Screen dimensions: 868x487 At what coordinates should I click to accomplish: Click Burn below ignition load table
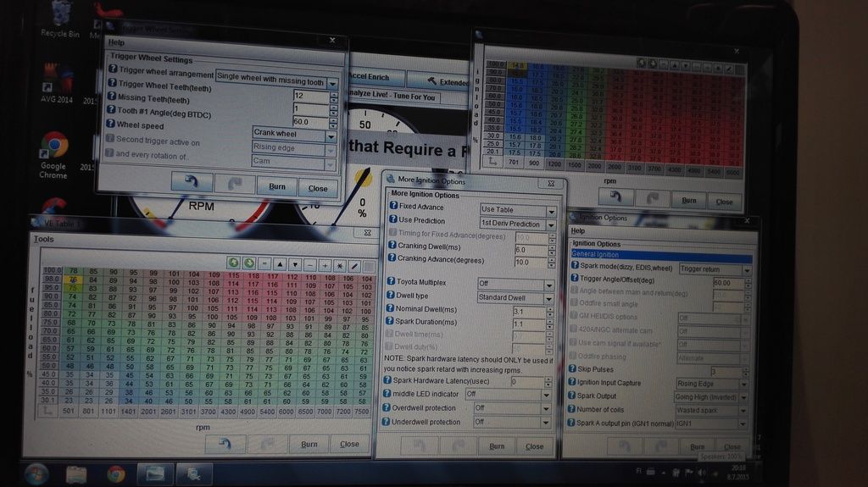pos(689,201)
